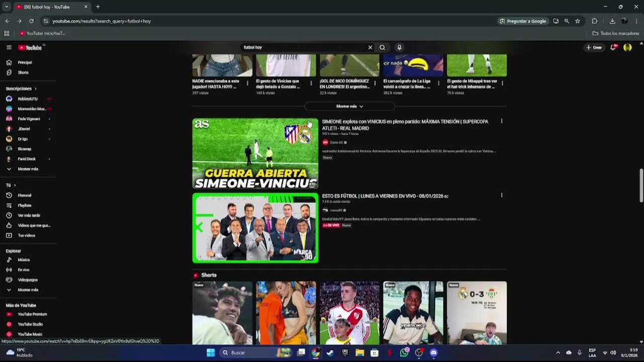The image size is (644, 362).
Task: Open options menu for Simeone video
Action: pyautogui.click(x=501, y=121)
